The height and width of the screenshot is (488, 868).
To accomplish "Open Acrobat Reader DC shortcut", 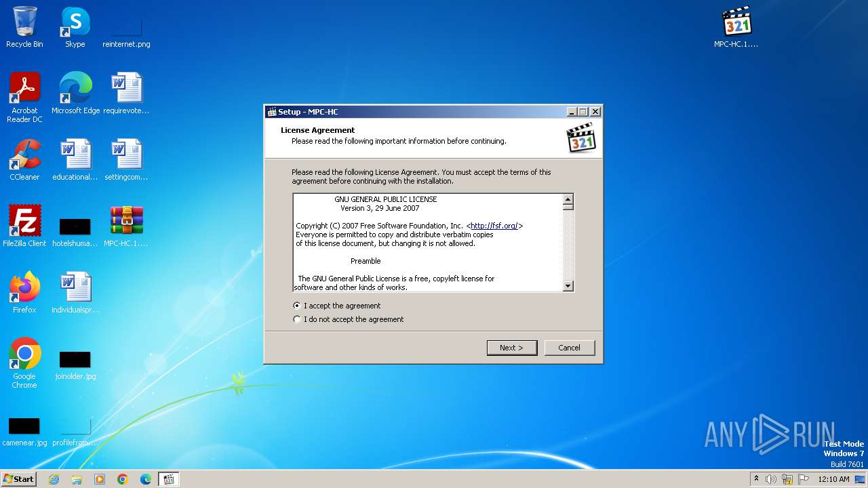I will click(x=24, y=98).
